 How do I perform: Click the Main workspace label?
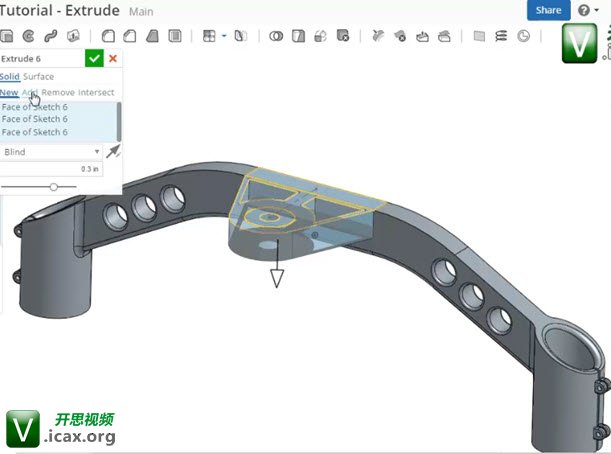point(141,12)
